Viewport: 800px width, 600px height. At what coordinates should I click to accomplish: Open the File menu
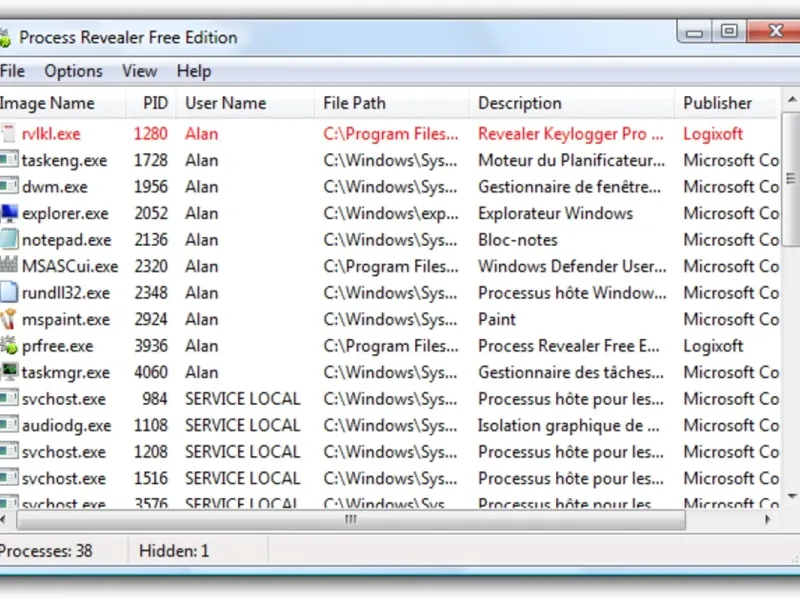pos(12,71)
